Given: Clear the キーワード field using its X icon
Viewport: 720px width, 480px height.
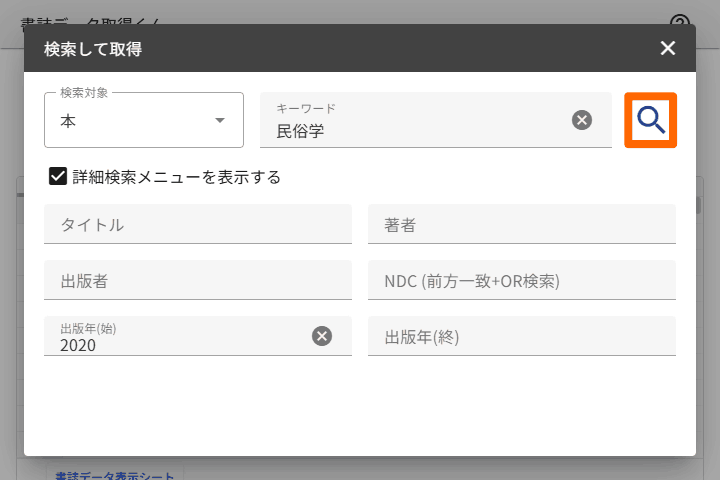Looking at the screenshot, I should pyautogui.click(x=582, y=120).
